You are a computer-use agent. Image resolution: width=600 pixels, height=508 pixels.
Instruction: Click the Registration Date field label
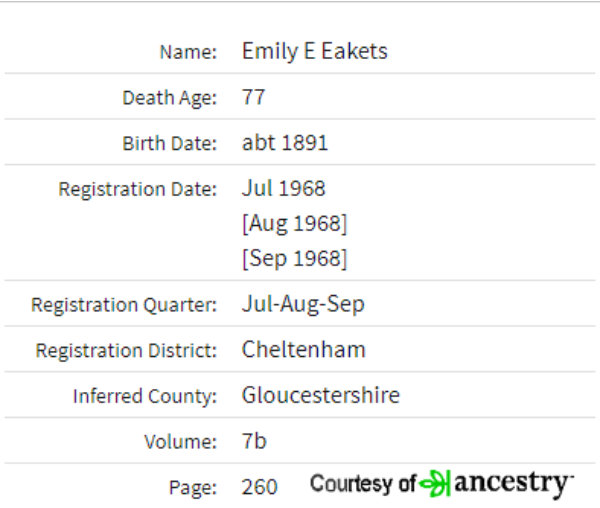(138, 189)
